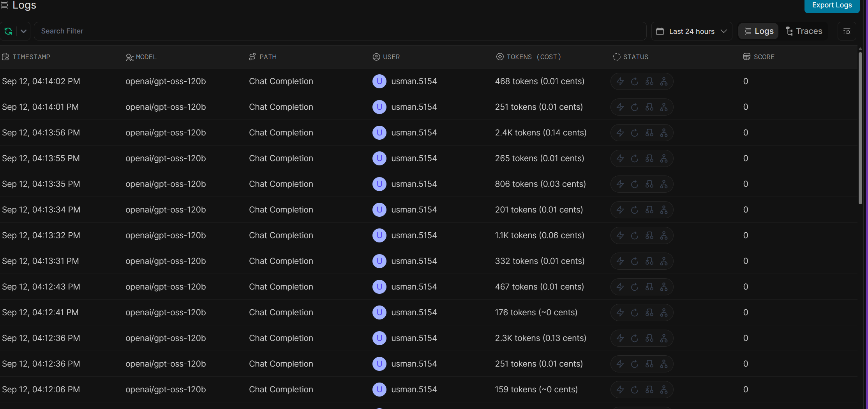Screen dimensions: 868x409
Task: Click the Export Logs button
Action: [x=832, y=5]
